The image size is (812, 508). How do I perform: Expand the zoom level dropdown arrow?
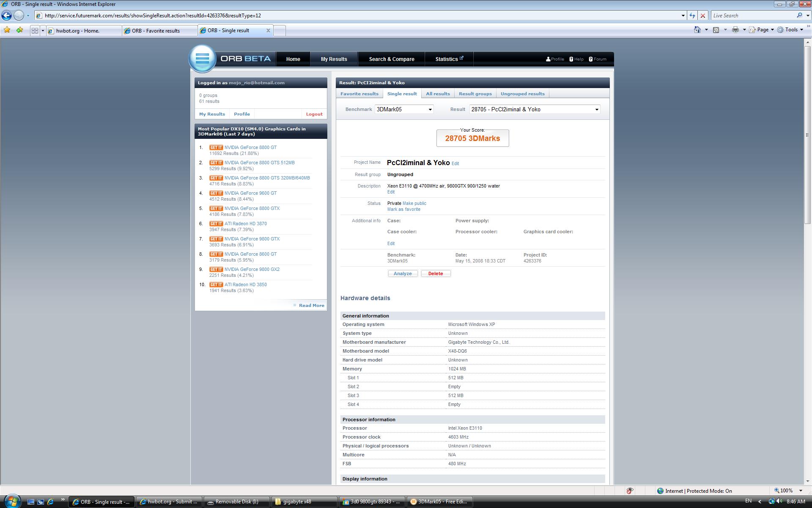pyautogui.click(x=801, y=491)
